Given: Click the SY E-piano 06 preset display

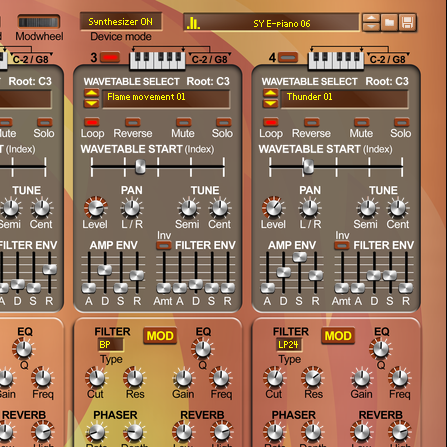Looking at the screenshot, I should 271,23.
